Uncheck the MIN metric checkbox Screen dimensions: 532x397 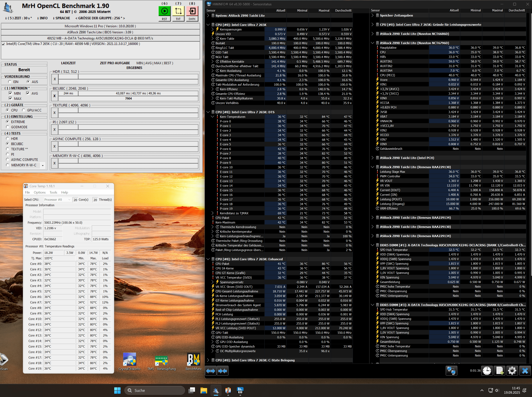[10, 93]
